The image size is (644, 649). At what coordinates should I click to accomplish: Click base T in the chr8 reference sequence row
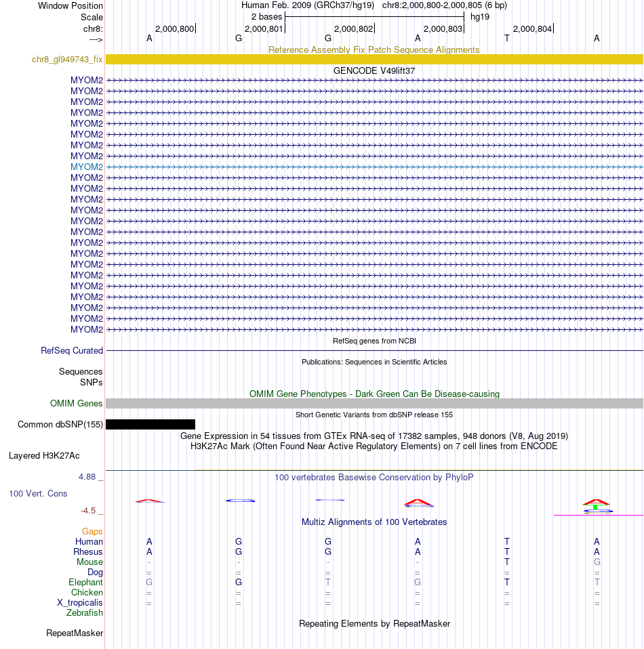pos(507,39)
